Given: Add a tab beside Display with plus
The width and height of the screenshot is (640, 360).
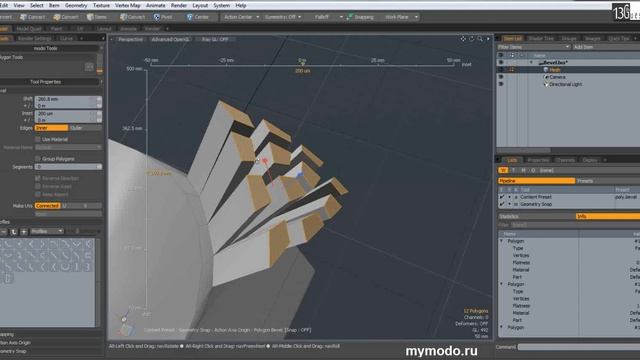Looking at the screenshot, I should pyautogui.click(x=605, y=160).
